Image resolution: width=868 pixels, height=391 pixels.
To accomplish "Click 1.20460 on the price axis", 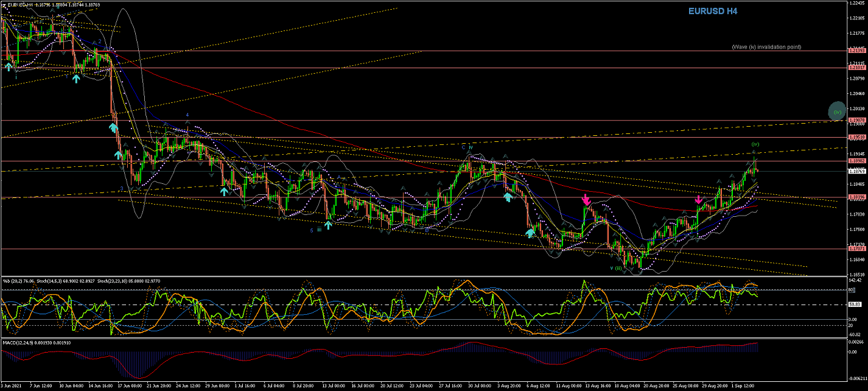I will 857,93.
